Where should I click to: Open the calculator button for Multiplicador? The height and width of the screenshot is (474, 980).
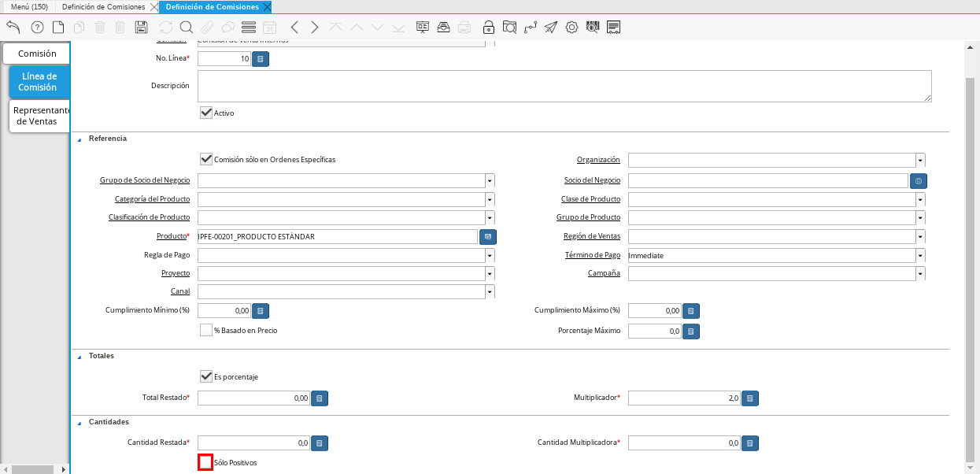point(750,398)
